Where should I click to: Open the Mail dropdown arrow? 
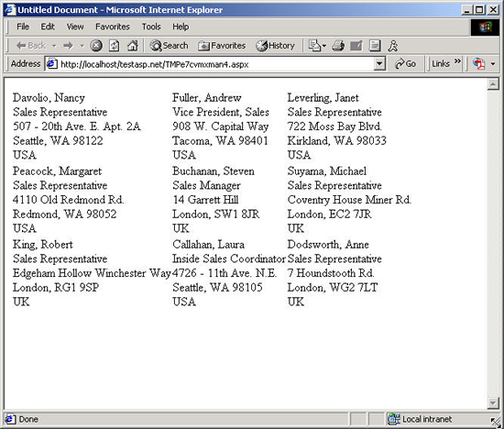[x=324, y=46]
